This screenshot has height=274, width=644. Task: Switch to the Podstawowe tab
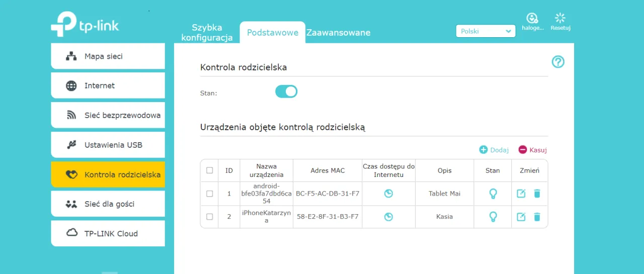coord(273,33)
